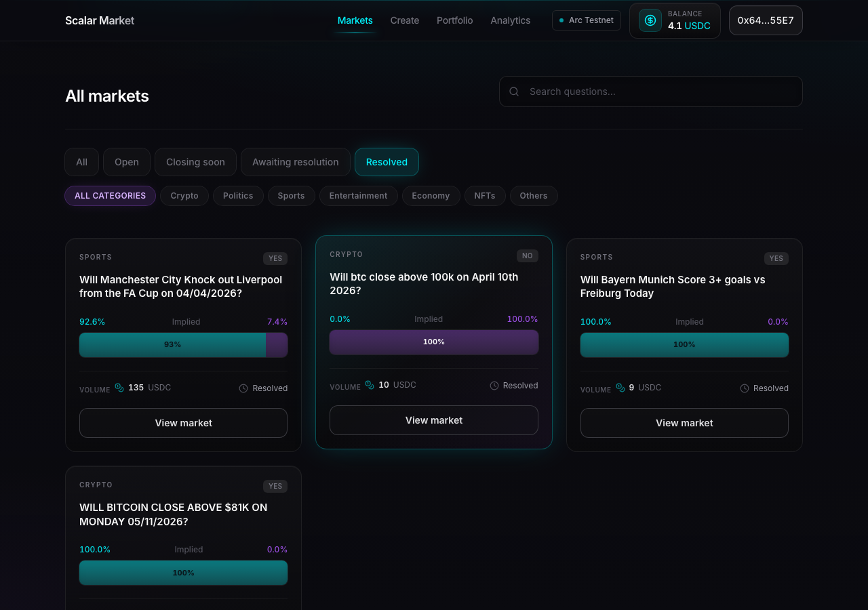
Task: Click the clock icon on btc 100k card
Action: [494, 386]
